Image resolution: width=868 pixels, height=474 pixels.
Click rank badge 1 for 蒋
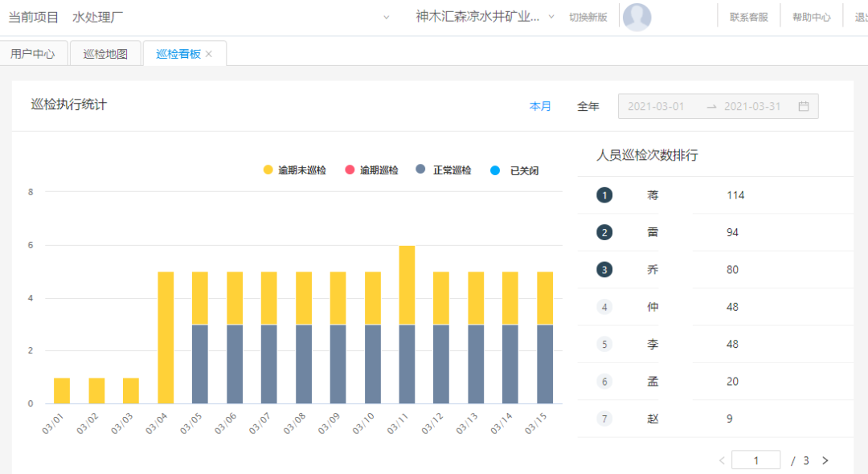(x=604, y=195)
